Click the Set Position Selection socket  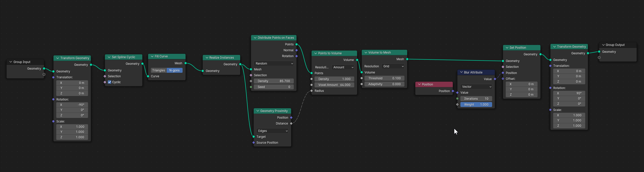503,67
